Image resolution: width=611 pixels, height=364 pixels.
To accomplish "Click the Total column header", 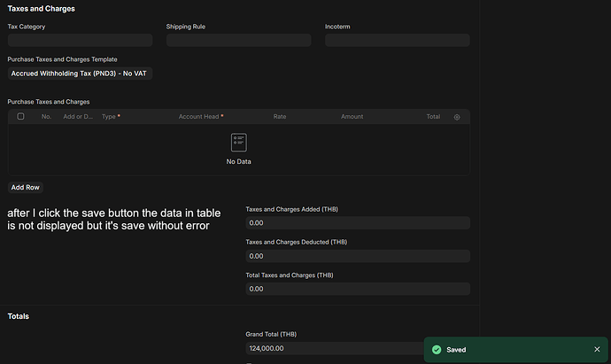I will 433,117.
